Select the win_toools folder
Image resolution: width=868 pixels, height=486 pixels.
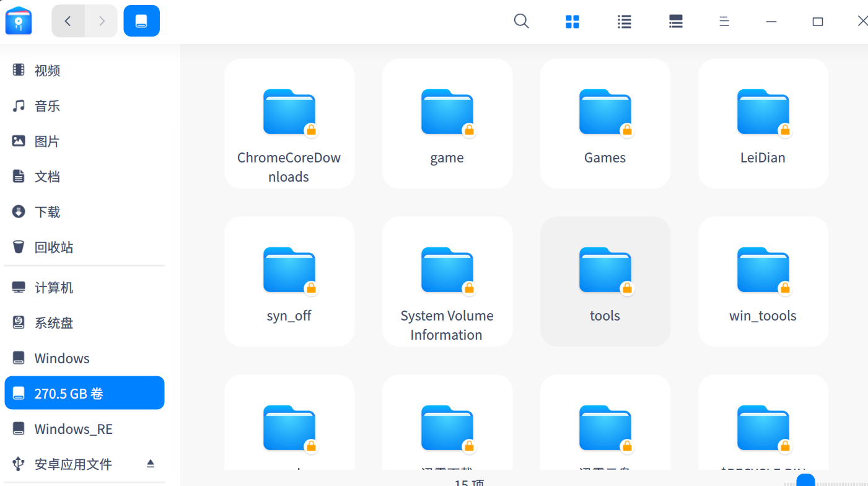click(x=763, y=281)
